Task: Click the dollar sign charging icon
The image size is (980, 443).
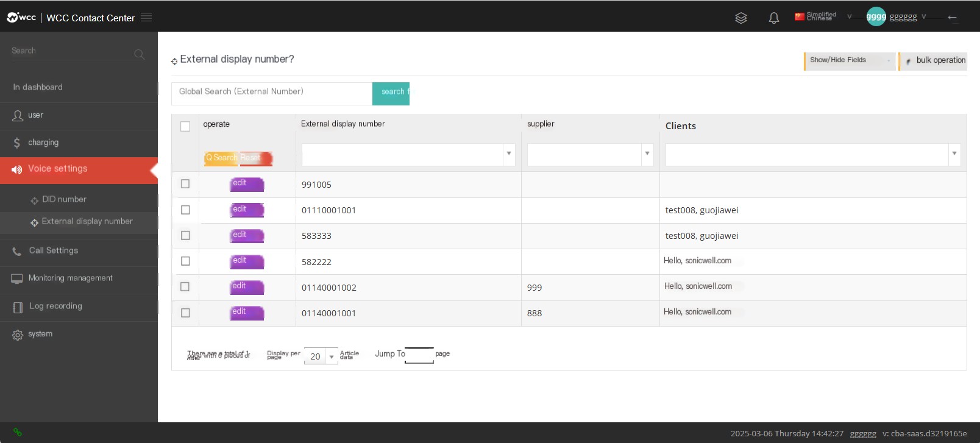Action: pyautogui.click(x=17, y=143)
